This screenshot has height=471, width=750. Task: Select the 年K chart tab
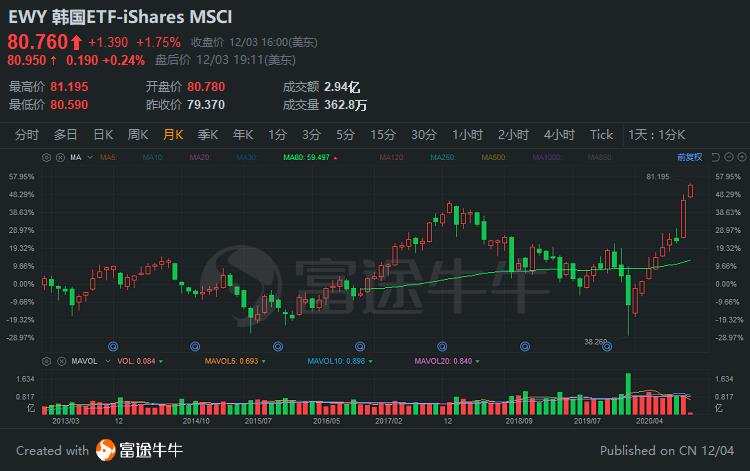[x=243, y=135]
